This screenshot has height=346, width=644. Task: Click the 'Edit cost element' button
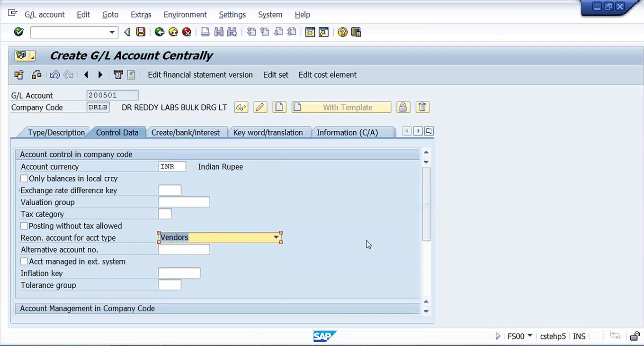[x=328, y=74]
